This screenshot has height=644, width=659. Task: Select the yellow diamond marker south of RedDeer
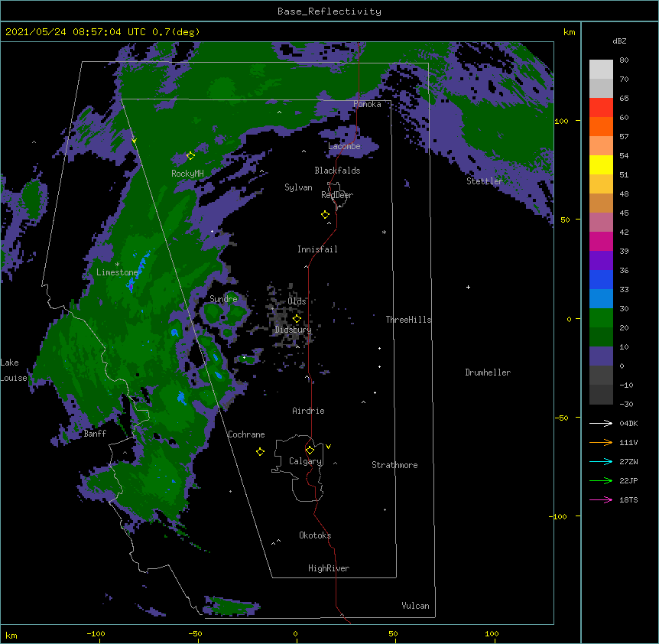coord(326,215)
